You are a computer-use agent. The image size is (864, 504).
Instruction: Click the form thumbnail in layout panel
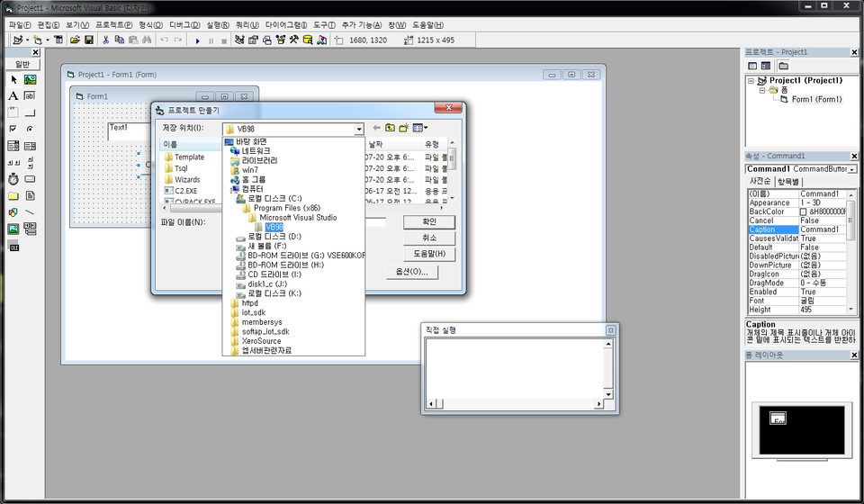click(778, 418)
